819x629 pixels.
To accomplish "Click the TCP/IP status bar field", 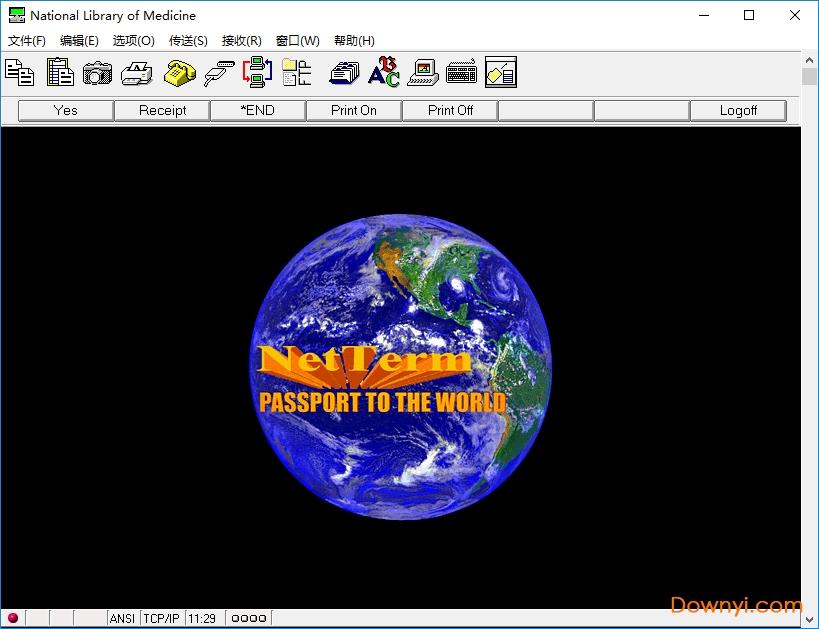I will [x=161, y=618].
